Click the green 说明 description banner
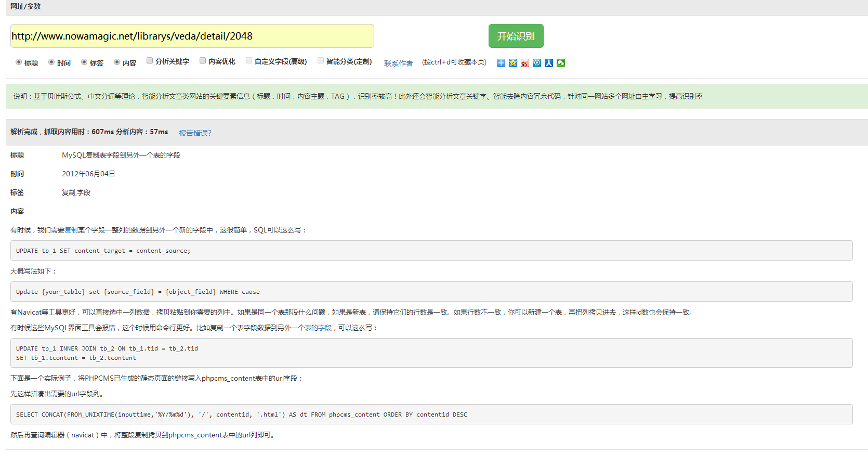The image size is (868, 453). (437, 96)
